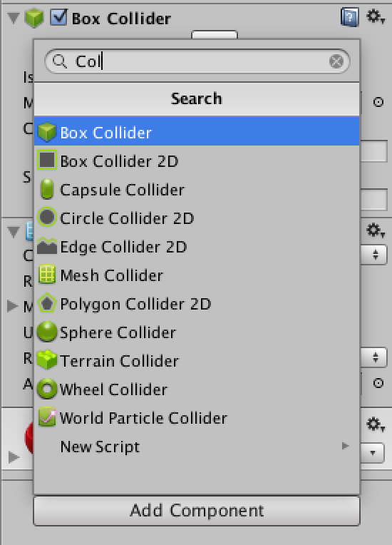Clear the component search text
The image size is (392, 545).
(x=336, y=61)
